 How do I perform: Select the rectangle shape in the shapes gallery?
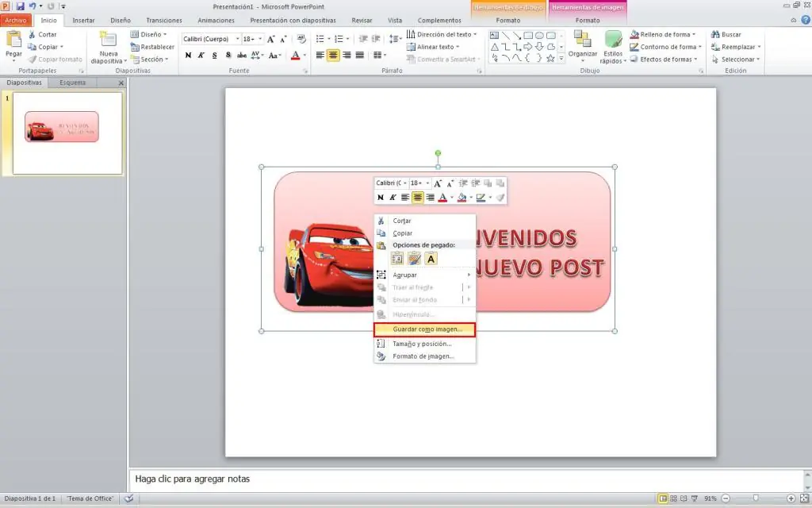528,35
